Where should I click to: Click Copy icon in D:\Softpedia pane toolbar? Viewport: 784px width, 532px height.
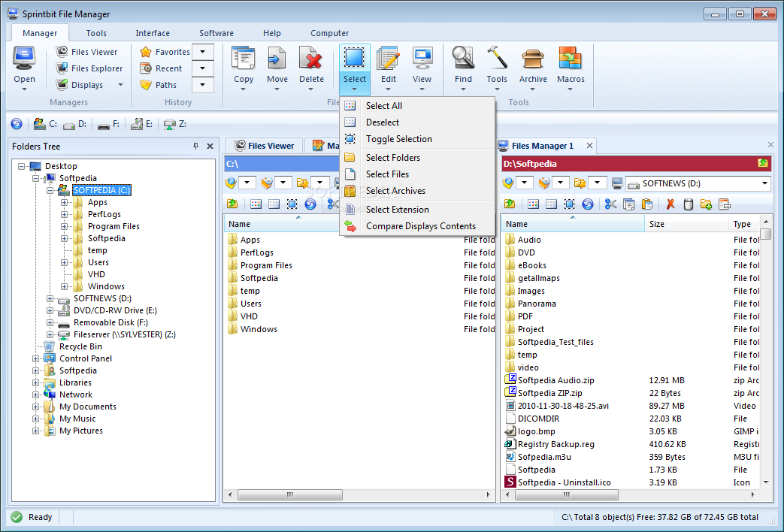pos(629,204)
